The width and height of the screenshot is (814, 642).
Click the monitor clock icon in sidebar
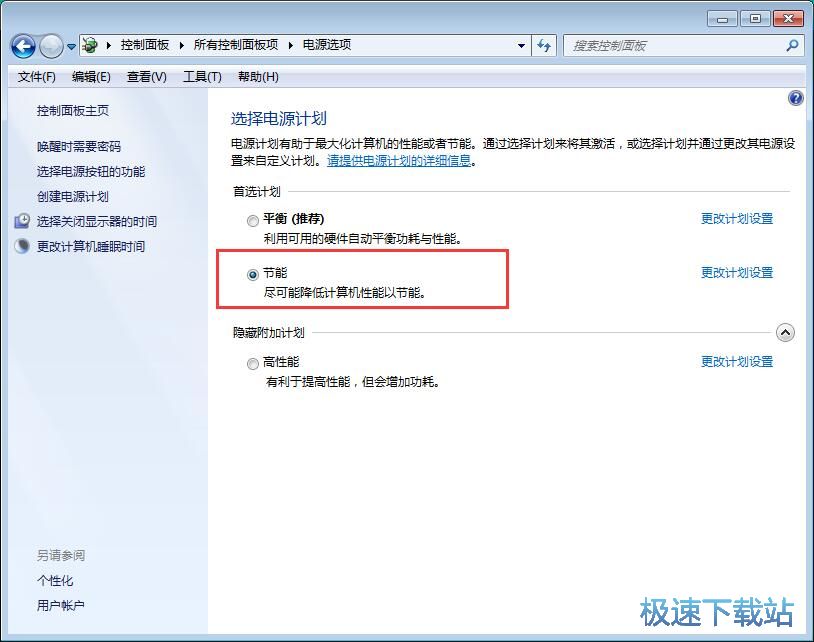click(22, 221)
